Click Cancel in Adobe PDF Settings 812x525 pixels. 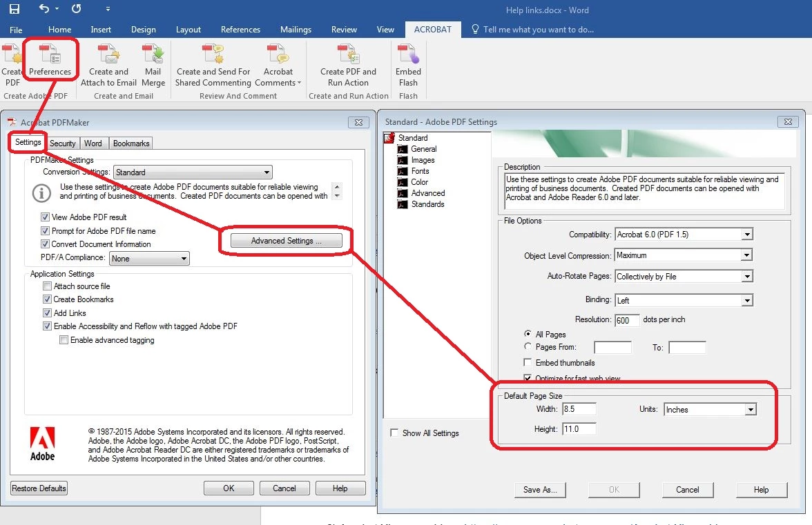688,490
